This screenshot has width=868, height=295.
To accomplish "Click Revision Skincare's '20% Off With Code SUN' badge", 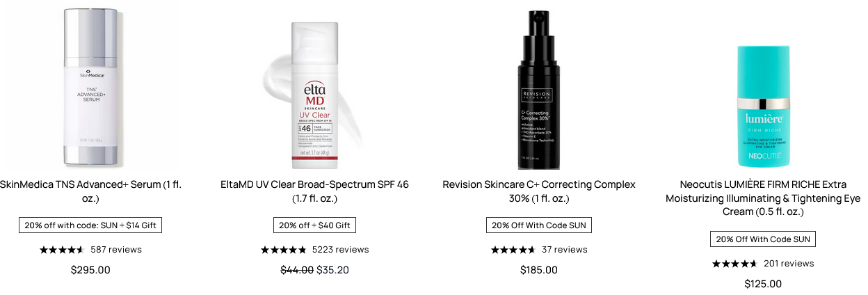I will 538,225.
